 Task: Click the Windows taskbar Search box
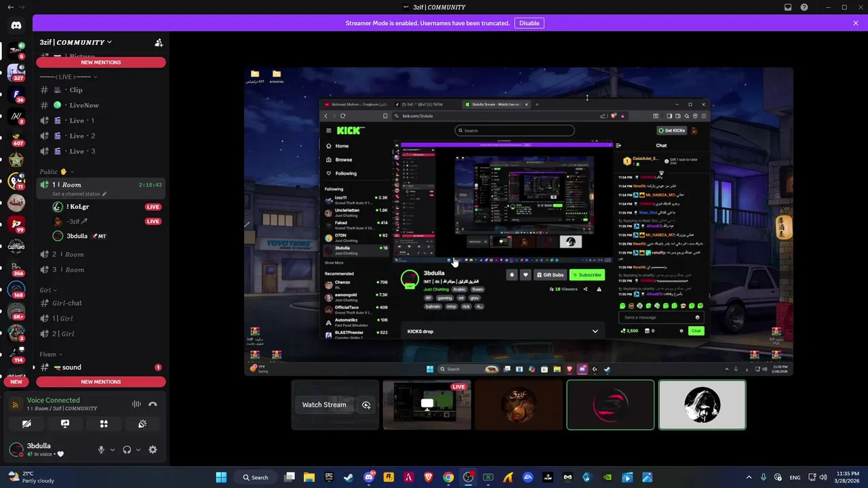click(256, 477)
